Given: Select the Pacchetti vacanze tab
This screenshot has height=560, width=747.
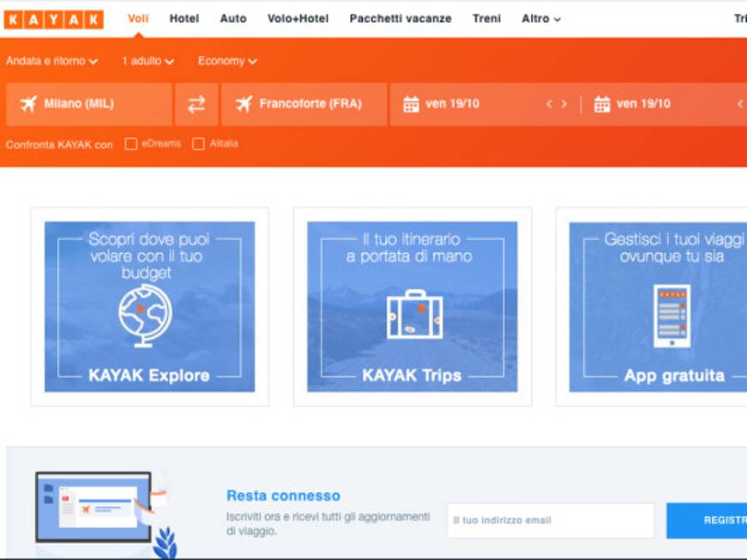Looking at the screenshot, I should coord(401,19).
